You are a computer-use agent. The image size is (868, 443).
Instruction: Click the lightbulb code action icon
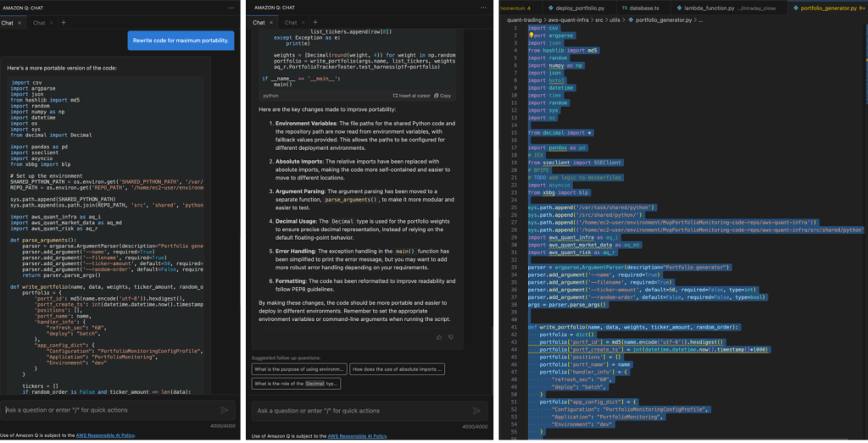click(x=531, y=35)
